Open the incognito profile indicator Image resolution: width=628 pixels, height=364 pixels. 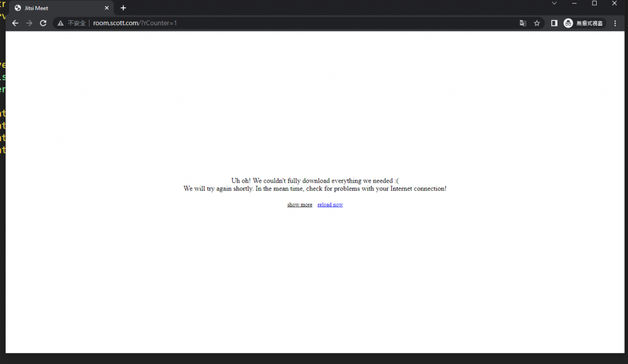click(584, 23)
